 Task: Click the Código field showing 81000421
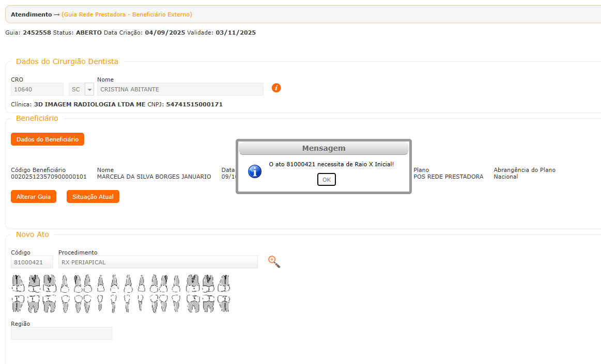tap(32, 262)
